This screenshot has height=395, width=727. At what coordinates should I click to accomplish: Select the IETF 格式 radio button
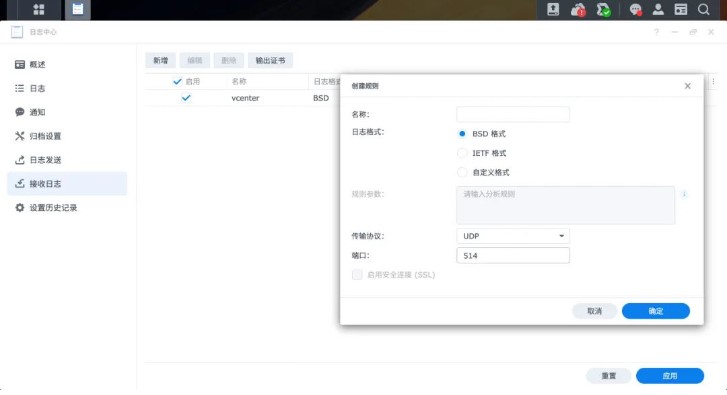point(462,153)
